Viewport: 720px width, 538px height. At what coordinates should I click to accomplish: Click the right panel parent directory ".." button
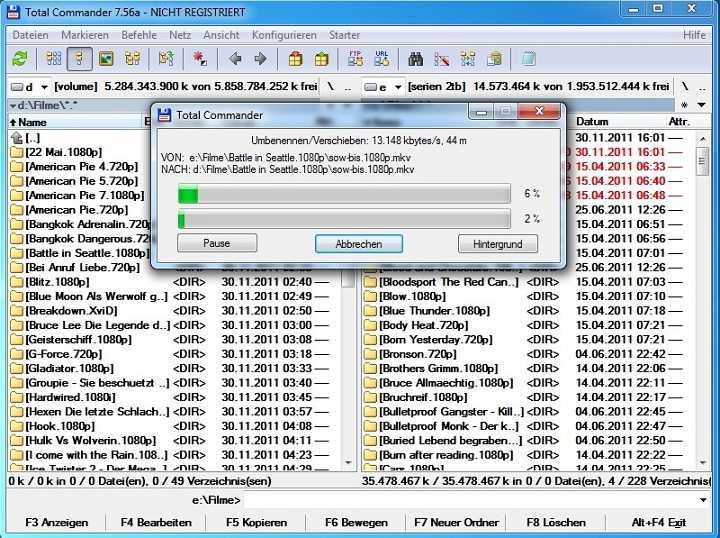point(702,87)
